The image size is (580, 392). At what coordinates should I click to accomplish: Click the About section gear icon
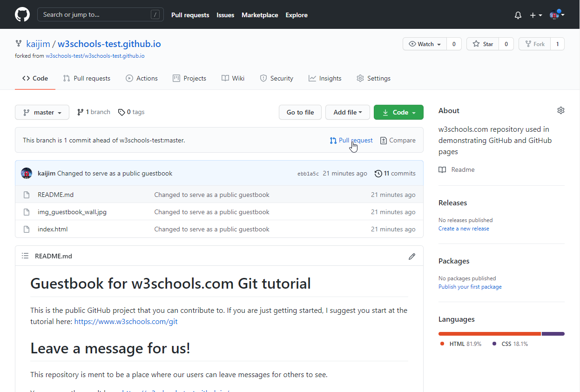tap(560, 110)
